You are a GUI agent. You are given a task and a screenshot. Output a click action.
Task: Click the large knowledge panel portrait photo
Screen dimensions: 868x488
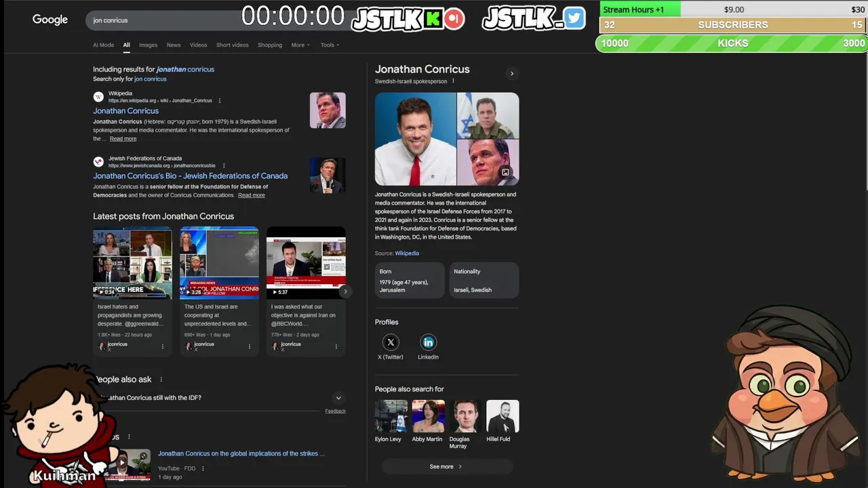(x=415, y=139)
